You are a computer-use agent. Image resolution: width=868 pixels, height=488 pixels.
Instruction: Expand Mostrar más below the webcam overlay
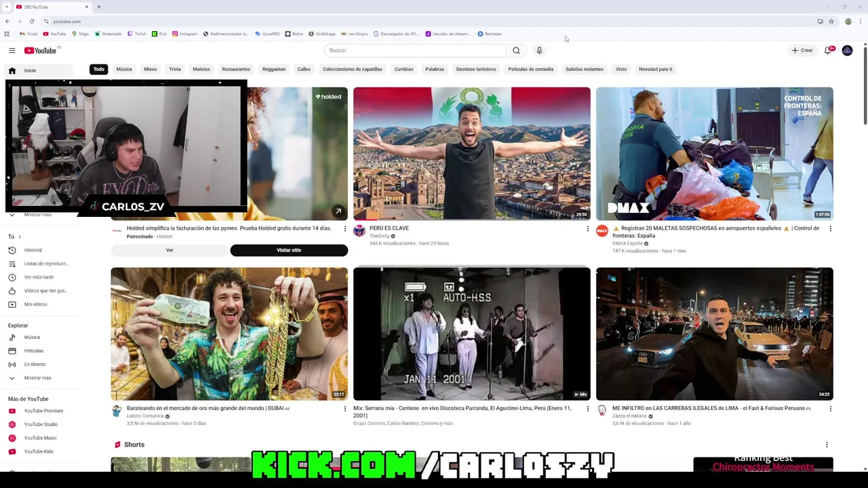(37, 215)
